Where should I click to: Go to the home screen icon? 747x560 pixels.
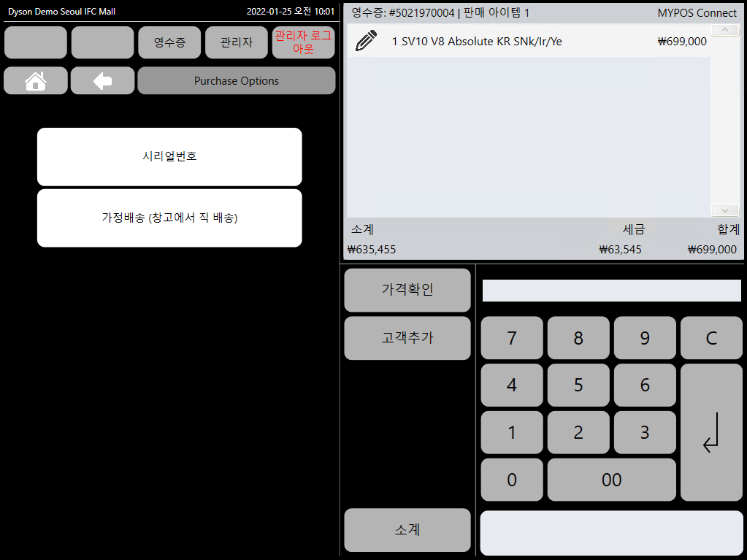click(x=36, y=81)
